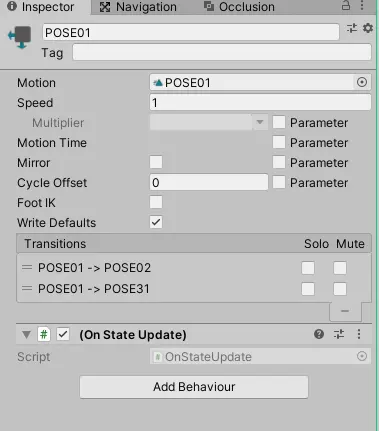Open presets icon beside POSE01 name field
The image size is (379, 431).
pyautogui.click(x=352, y=28)
